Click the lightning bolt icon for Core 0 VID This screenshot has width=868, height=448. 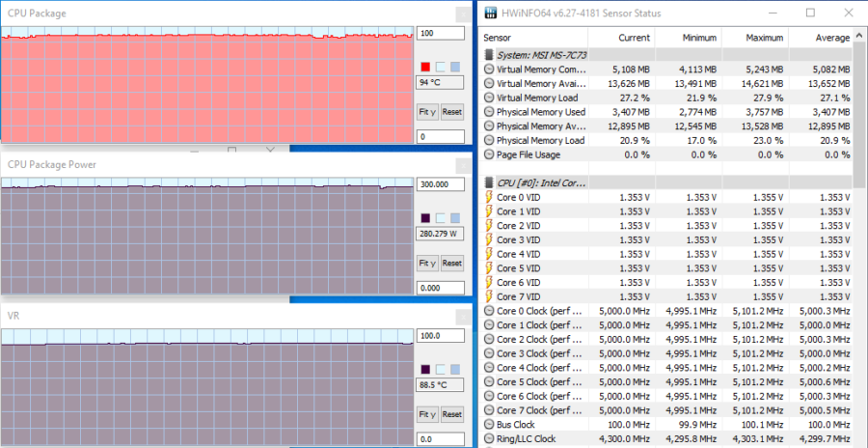(488, 197)
